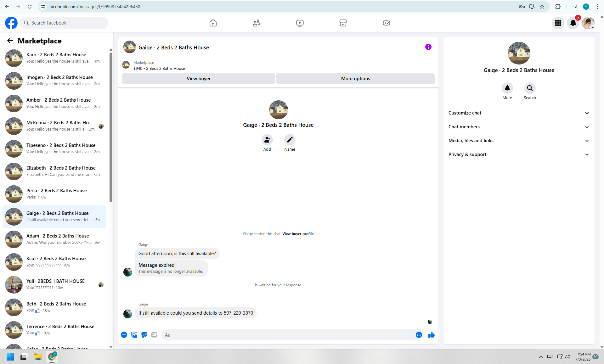Click the scroll down arrow of conversation list
Viewport: 604px width, 364px height.
pos(111,347)
